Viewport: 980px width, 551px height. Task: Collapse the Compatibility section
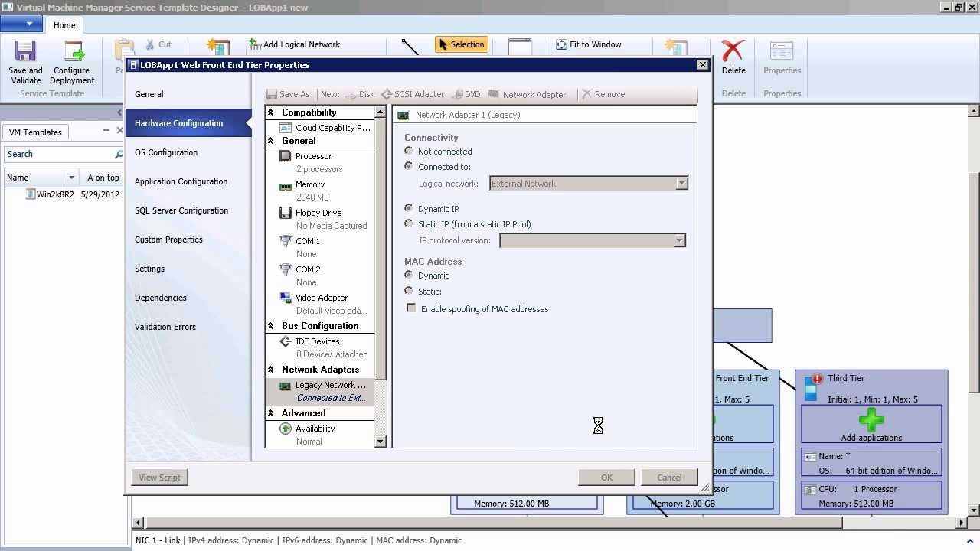[x=270, y=112]
